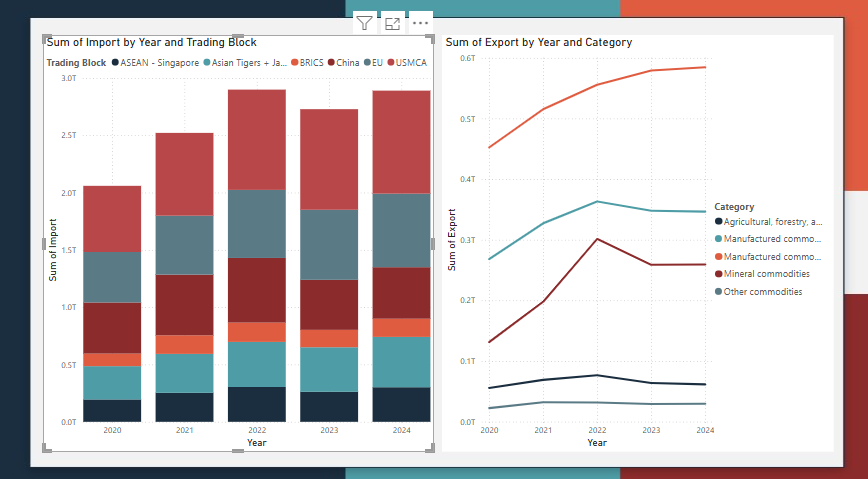Screen dimensions: 868x479
Task: Click the bottom-middle handle of import chart
Action: pyautogui.click(x=238, y=451)
